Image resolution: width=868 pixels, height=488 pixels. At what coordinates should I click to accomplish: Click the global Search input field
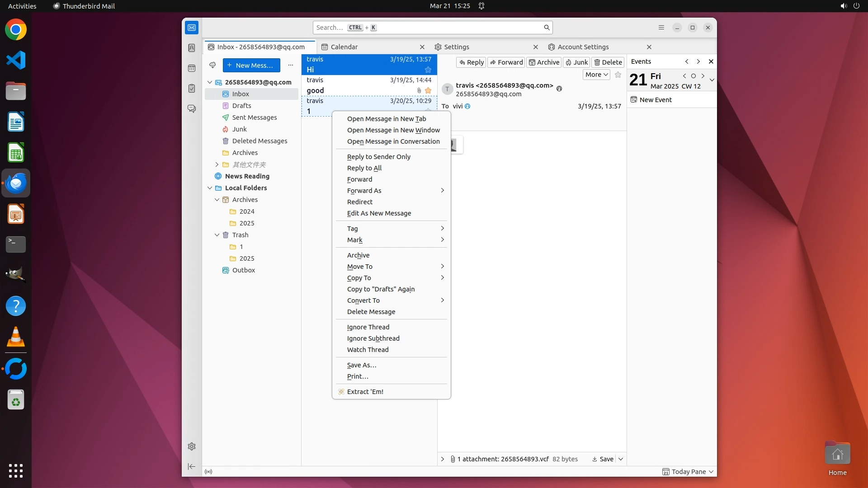(427, 28)
